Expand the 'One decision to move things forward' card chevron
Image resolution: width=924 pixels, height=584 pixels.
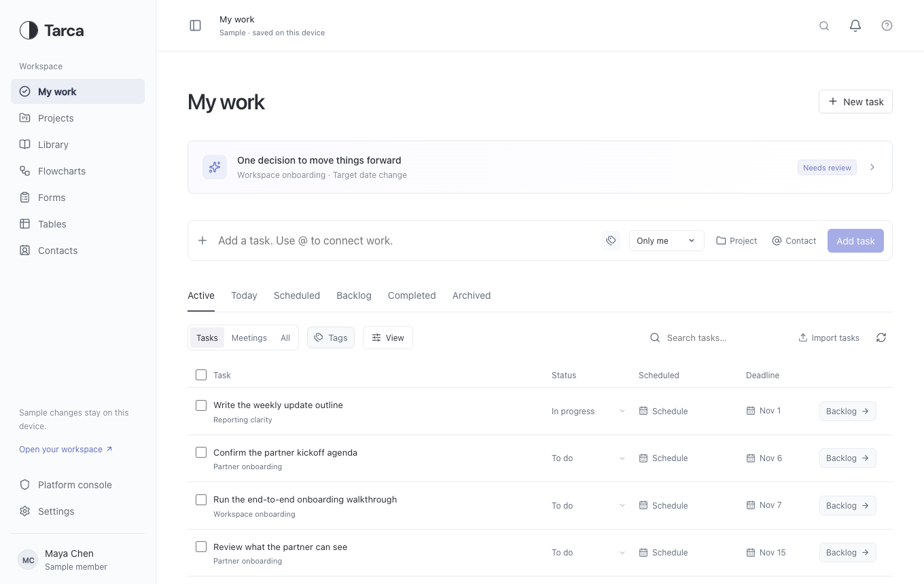pyautogui.click(x=872, y=167)
